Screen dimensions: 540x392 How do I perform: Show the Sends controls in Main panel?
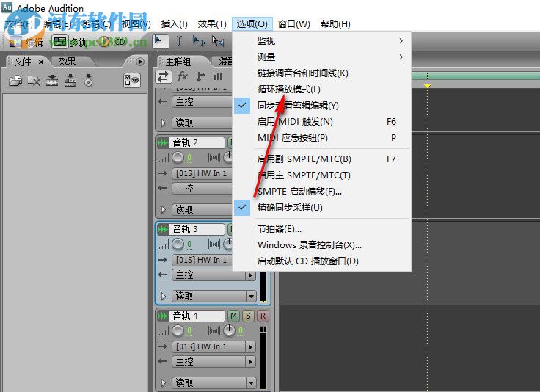200,76
